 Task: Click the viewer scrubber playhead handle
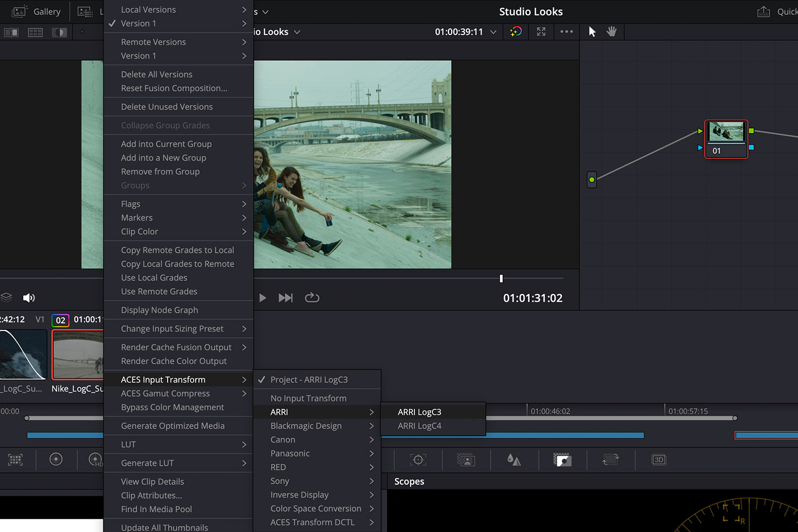pyautogui.click(x=501, y=278)
